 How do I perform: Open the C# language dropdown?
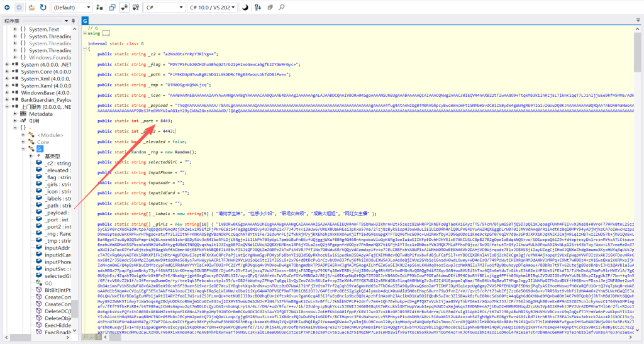[165, 8]
